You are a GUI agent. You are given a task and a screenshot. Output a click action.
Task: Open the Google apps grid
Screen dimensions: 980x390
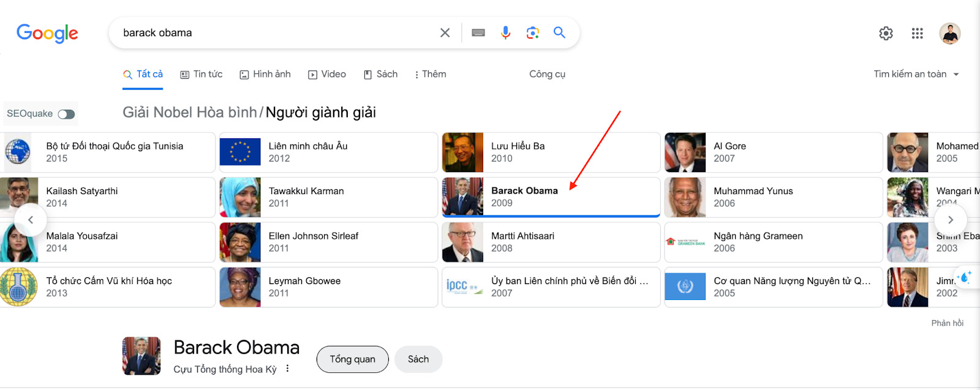click(x=917, y=34)
